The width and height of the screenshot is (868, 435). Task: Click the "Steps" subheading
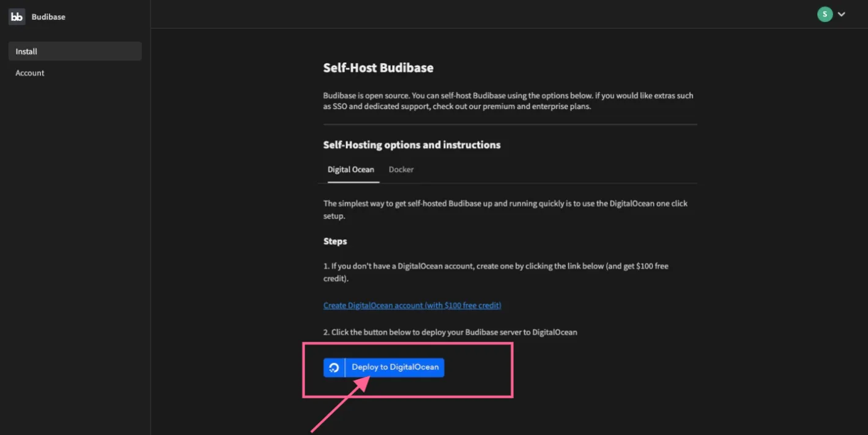point(335,241)
